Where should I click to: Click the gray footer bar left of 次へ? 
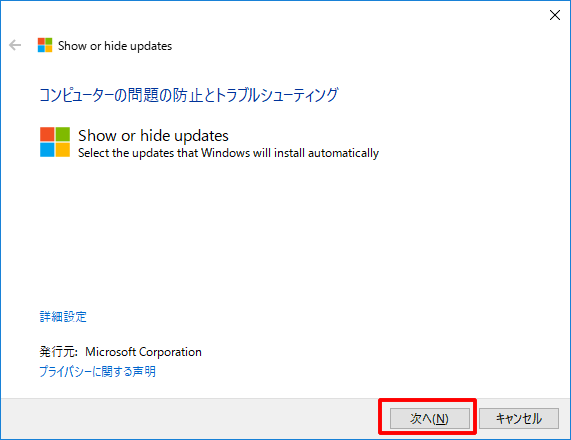point(189,418)
